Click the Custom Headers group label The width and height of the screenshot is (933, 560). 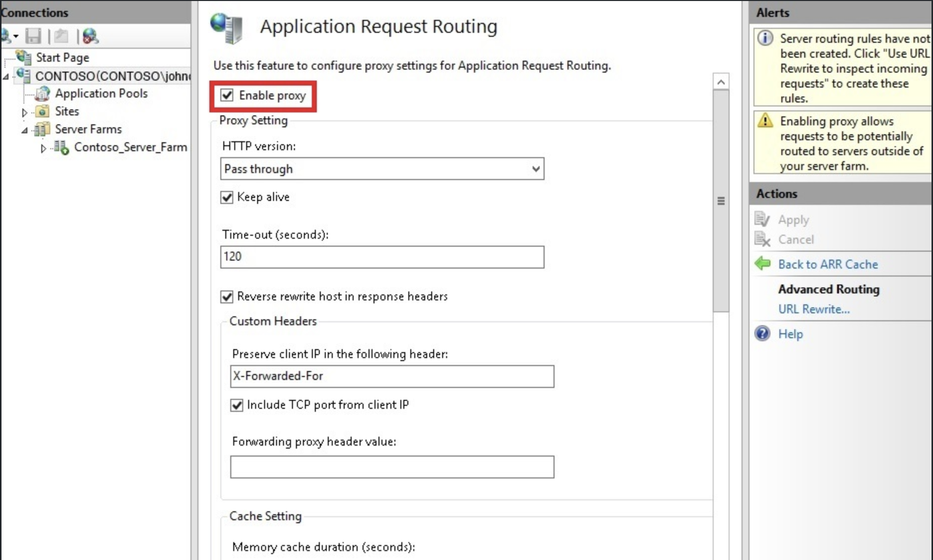[273, 321]
